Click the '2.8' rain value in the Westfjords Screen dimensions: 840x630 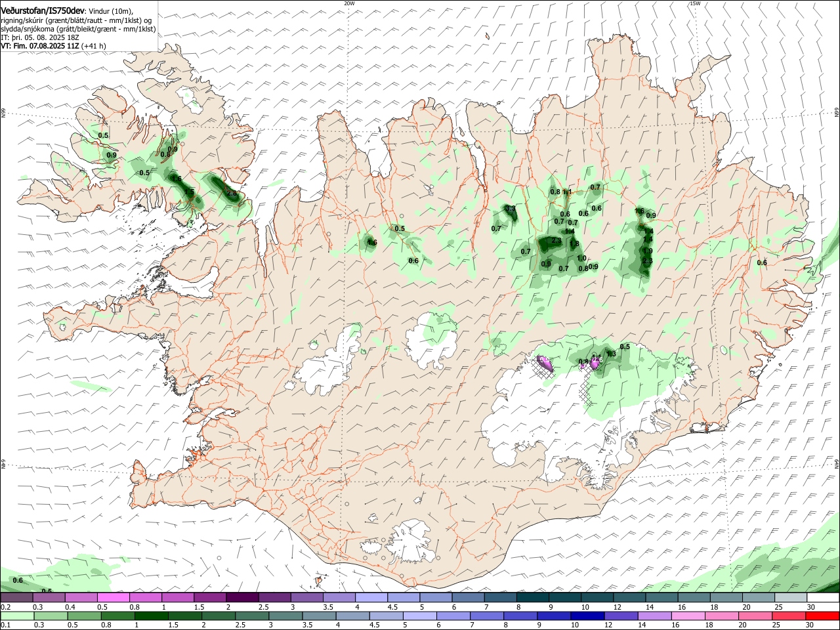(x=231, y=194)
